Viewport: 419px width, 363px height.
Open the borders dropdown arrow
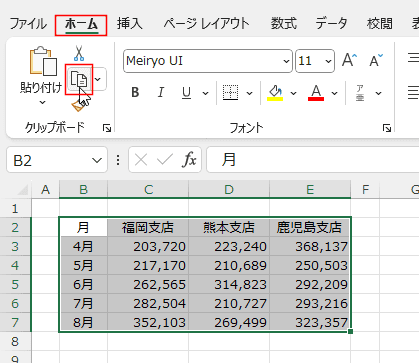(x=249, y=93)
